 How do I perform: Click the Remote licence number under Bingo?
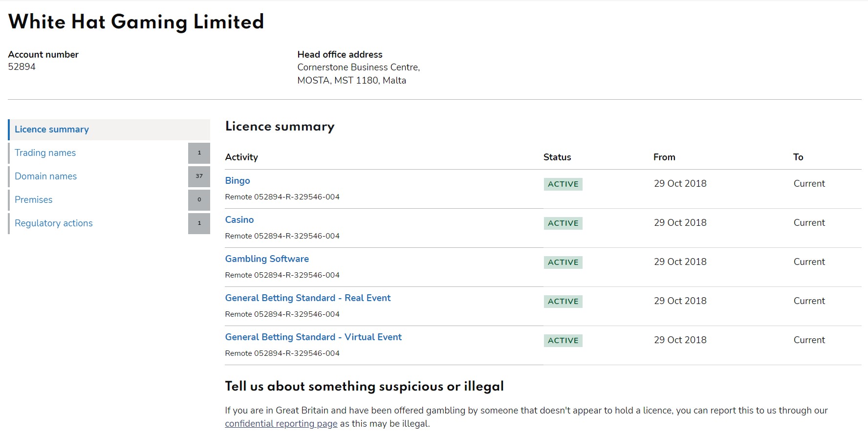pyautogui.click(x=282, y=197)
